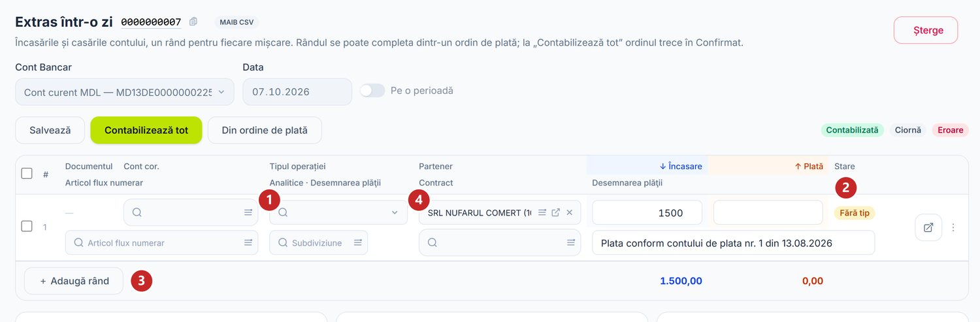This screenshot has height=322, width=980.
Task: Click the Data field 07.10.2026
Action: pos(297,92)
